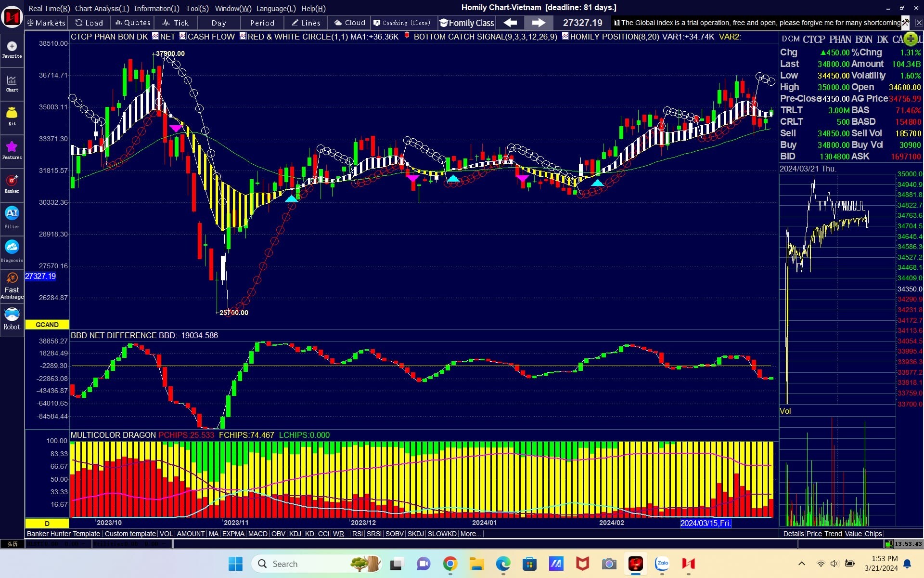Click the 27327.19 price axis marker
The height and width of the screenshot is (578, 924).
click(40, 276)
